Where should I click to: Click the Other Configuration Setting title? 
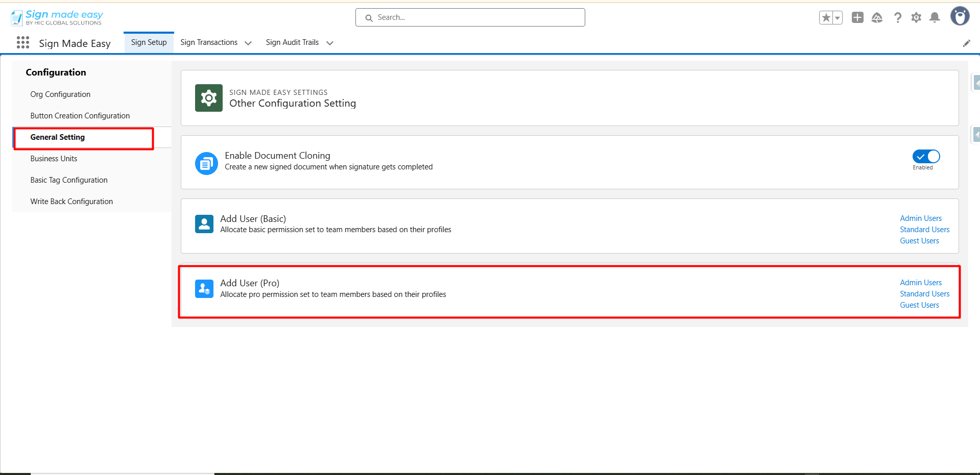293,103
